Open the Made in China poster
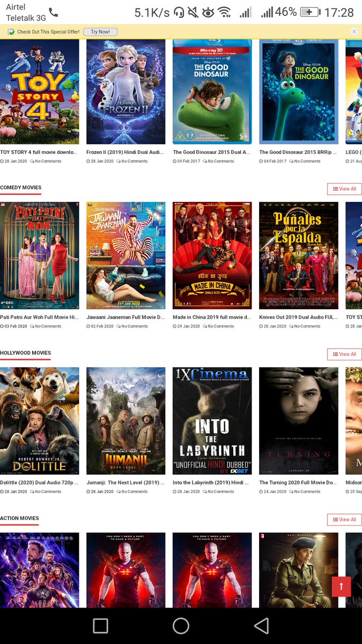Viewport: 362px width, 644px height. point(212,255)
